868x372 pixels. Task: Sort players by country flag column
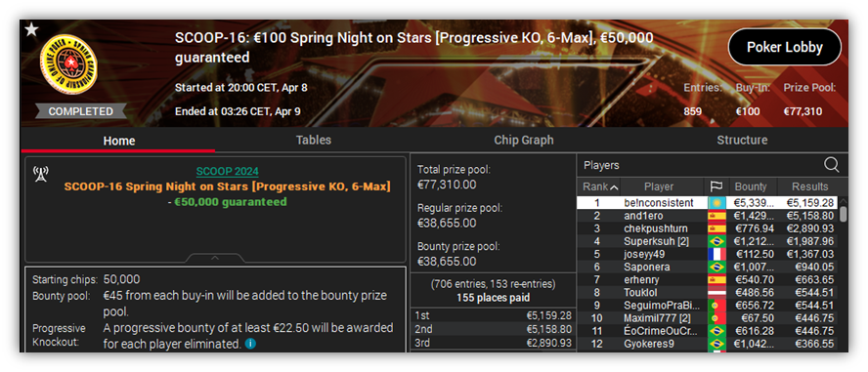tap(716, 186)
